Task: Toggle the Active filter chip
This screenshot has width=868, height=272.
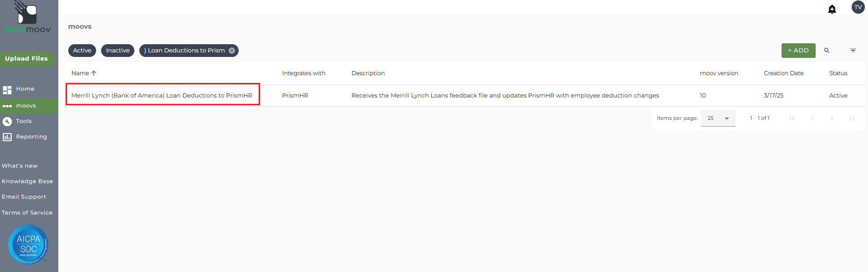Action: (x=82, y=51)
